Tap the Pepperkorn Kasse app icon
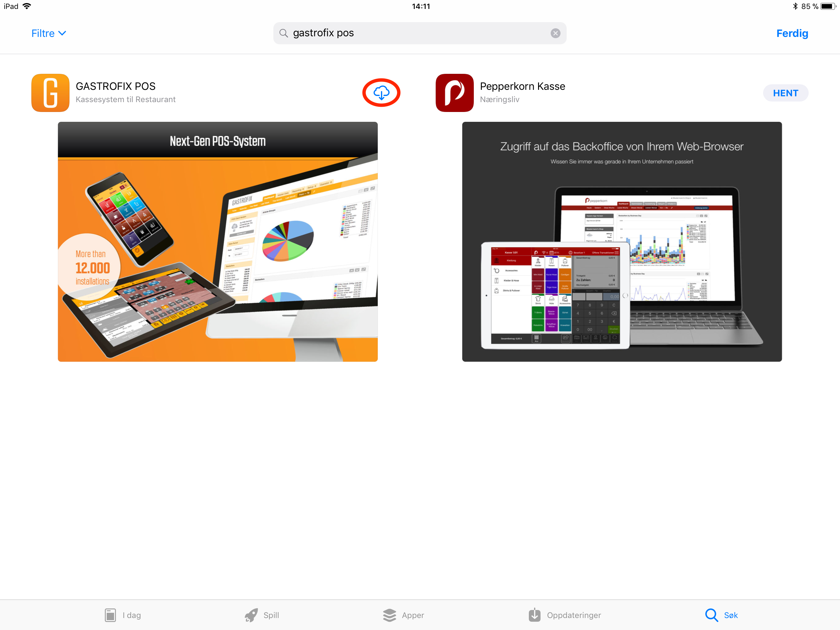840x630 pixels. coord(454,93)
